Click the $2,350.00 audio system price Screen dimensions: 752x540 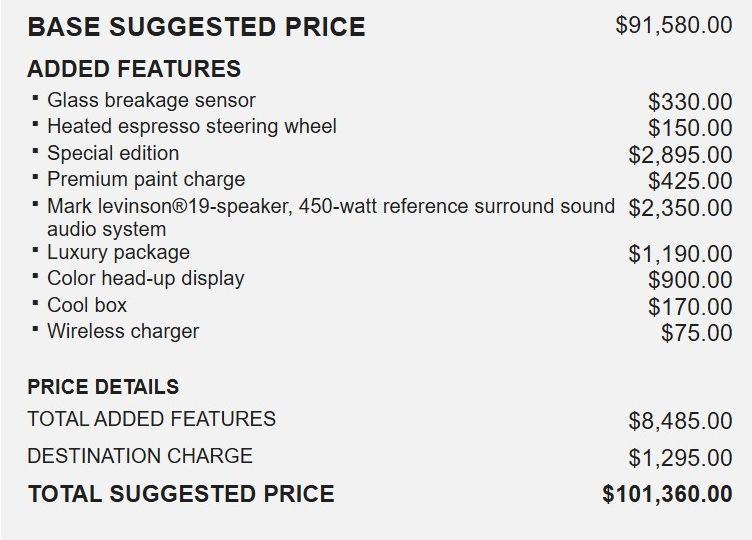680,208
